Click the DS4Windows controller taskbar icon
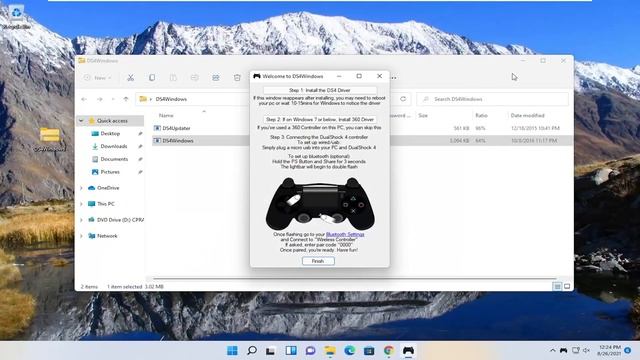 (408, 351)
